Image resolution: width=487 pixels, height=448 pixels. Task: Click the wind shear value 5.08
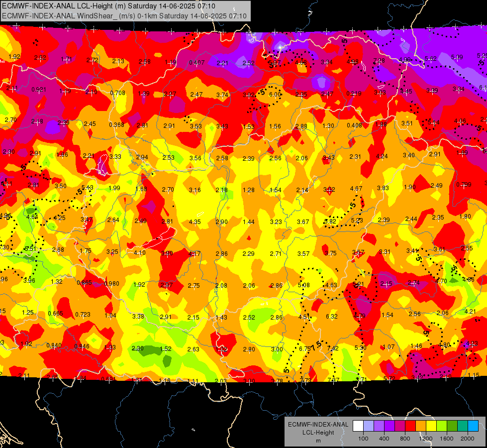pos(303,285)
